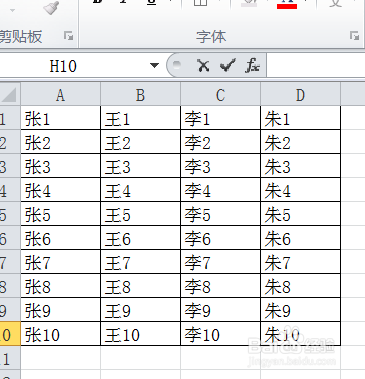Select cell containing 张3
The height and width of the screenshot is (379, 365).
click(x=60, y=166)
